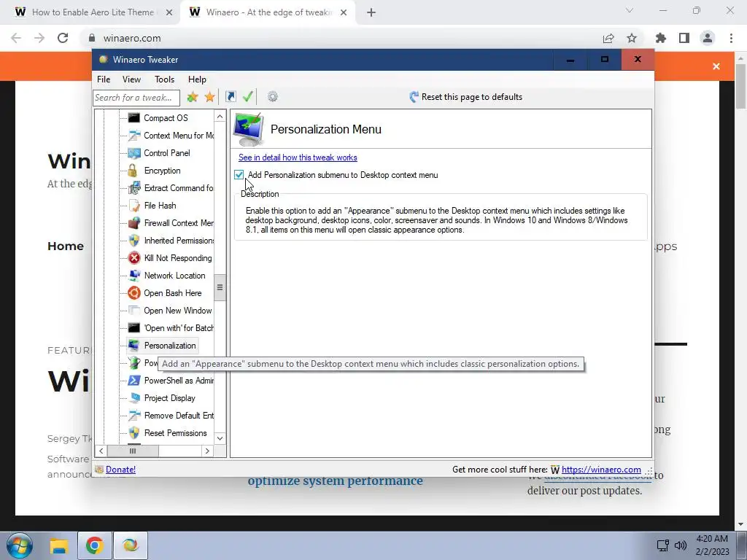747x560 pixels.
Task: Select the Project Display tree item
Action: pyautogui.click(x=169, y=398)
